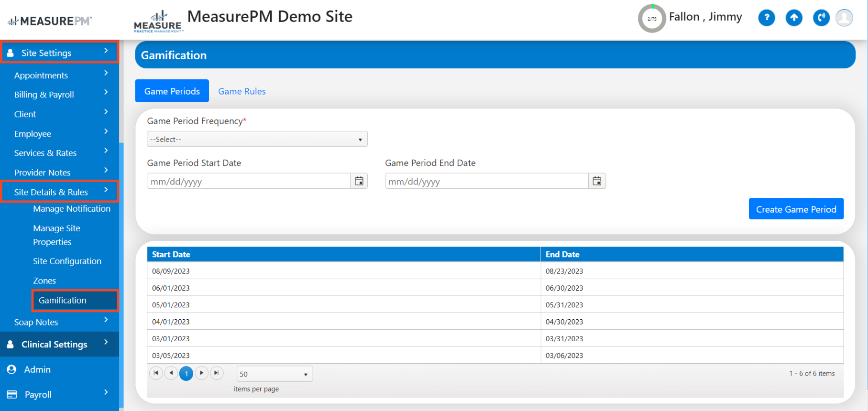Go to last page of results
Viewport: 868px width, 411px height.
217,373
